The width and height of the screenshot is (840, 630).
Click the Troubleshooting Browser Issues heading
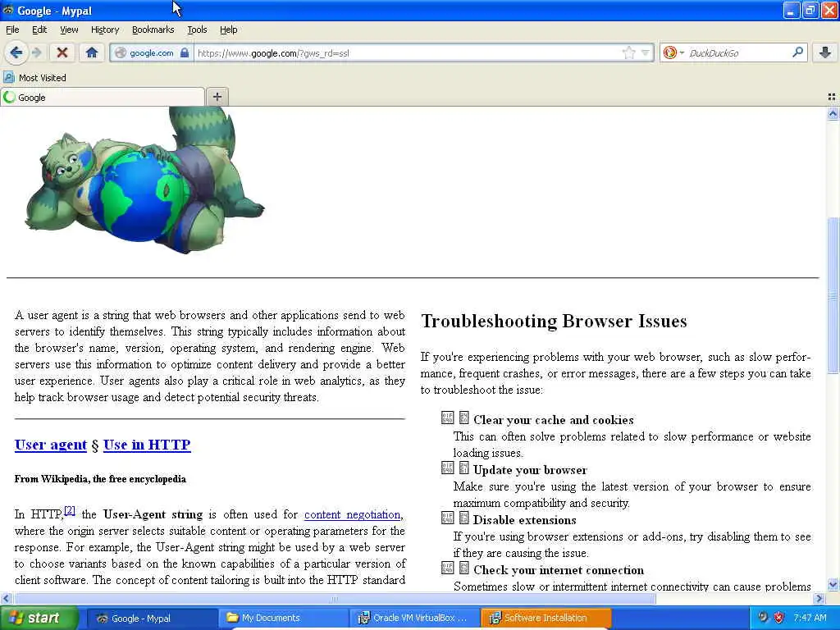tap(554, 321)
